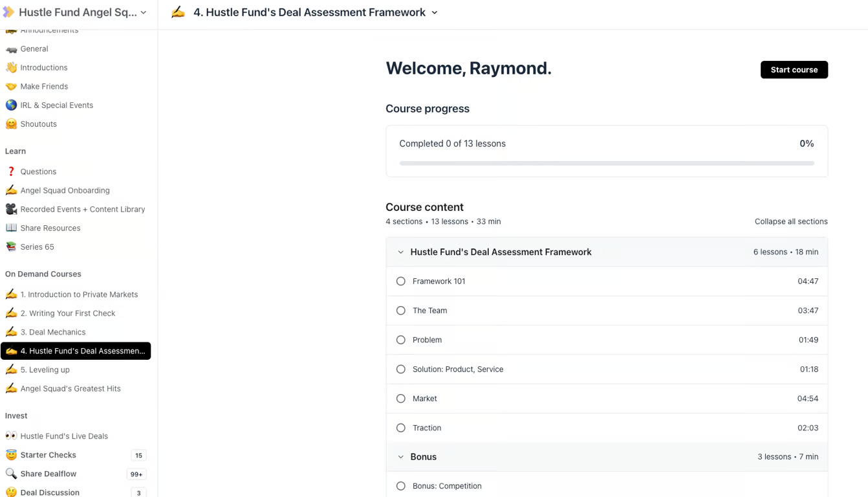Click the 6 lessons • 18 min label
This screenshot has width=868, height=497.
click(786, 252)
